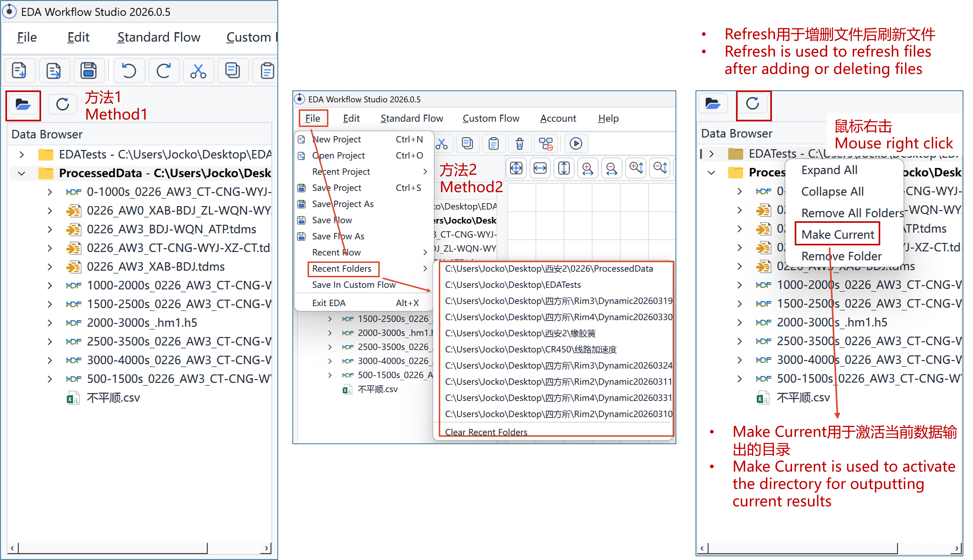Screen dimensions: 973x560
Task: Click vertical zoom-out magnifier icon
Action: click(660, 168)
